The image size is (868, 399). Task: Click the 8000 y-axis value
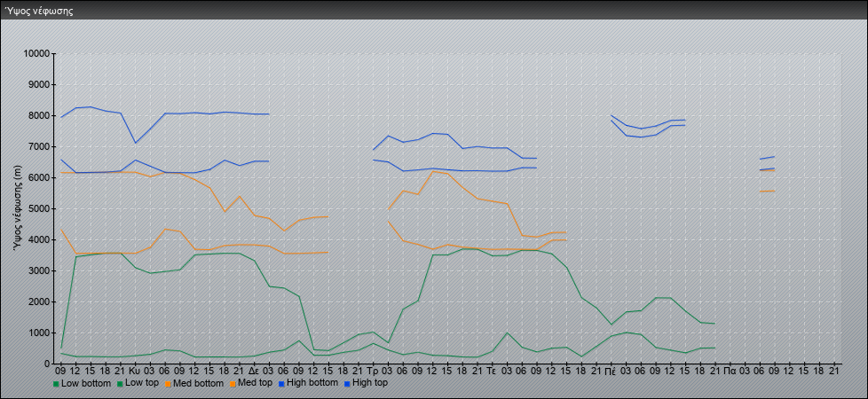[39, 115]
